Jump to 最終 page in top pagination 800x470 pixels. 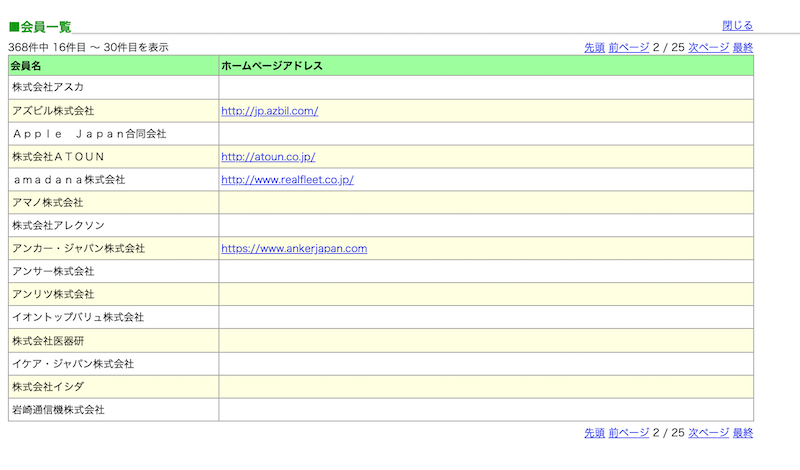[x=743, y=47]
